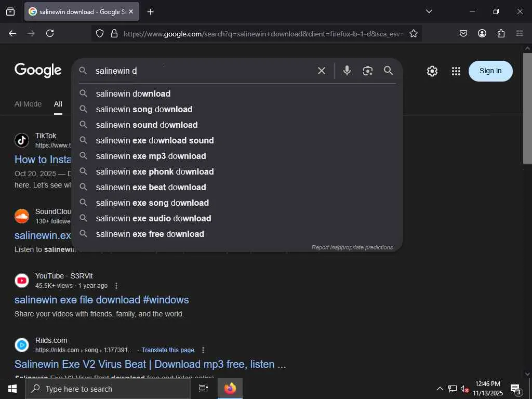Choose suggestion 'salinewin exe beat download'
This screenshot has width=532, height=399.
(x=237, y=187)
